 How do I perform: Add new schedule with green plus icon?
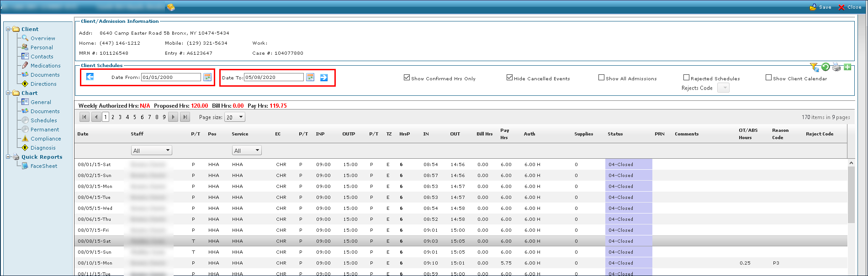click(x=847, y=67)
